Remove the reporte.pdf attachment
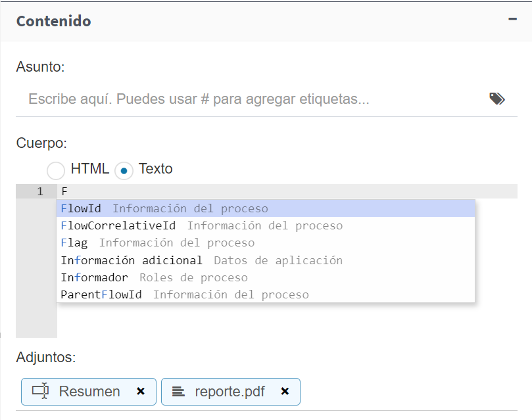This screenshot has height=420, width=532. click(285, 392)
